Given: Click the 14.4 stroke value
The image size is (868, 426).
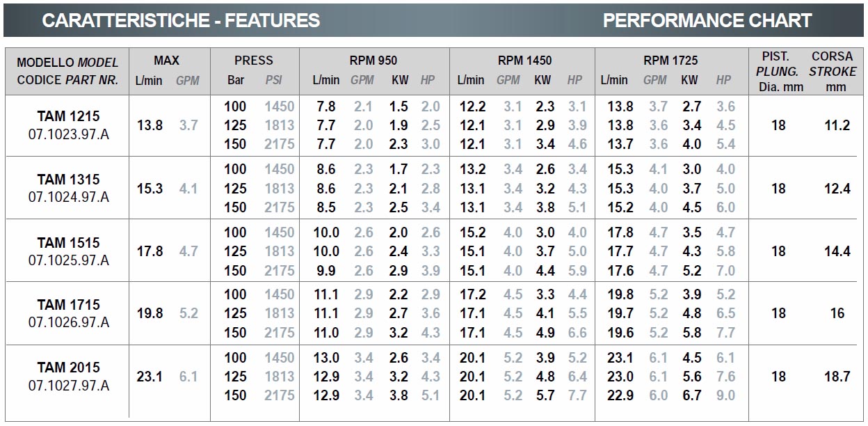Looking at the screenshot, I should pos(837,251).
